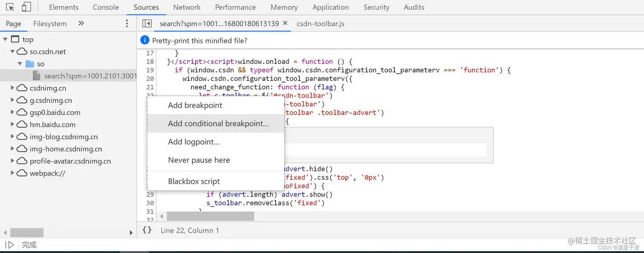Image resolution: width=644 pixels, height=253 pixels.
Task: Choose Never pause here menu entry
Action: point(216,160)
